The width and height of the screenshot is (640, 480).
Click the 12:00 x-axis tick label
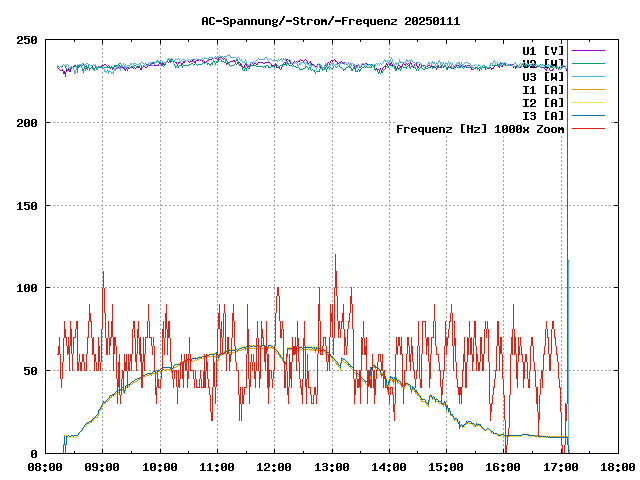tap(274, 467)
